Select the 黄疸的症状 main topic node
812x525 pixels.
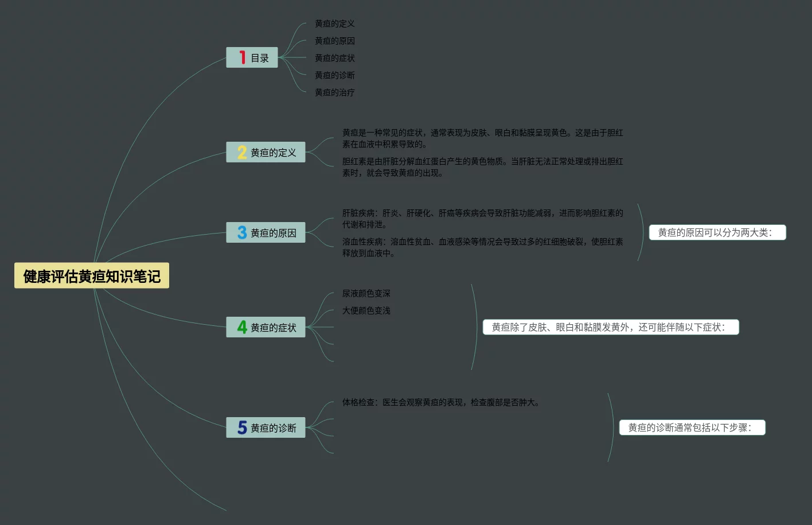(266, 327)
